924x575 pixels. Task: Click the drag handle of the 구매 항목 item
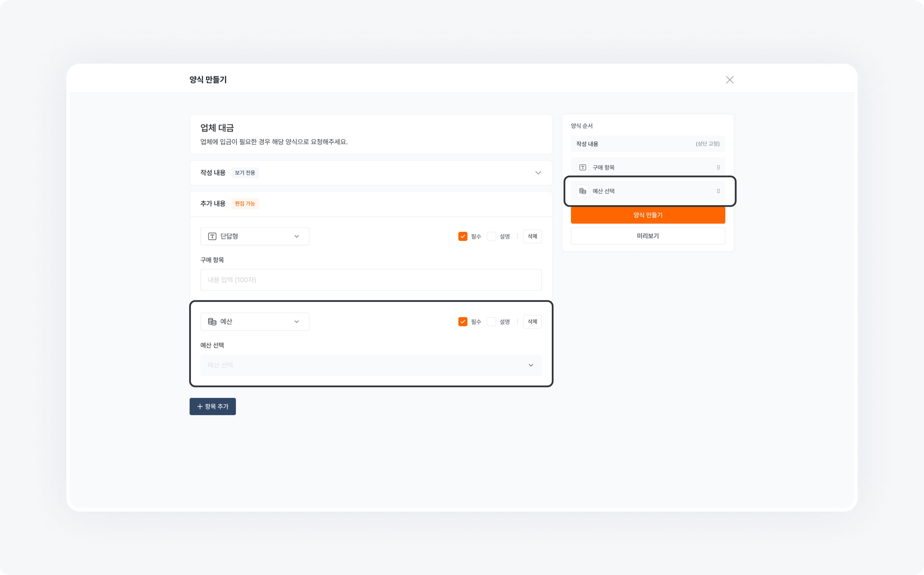click(x=718, y=167)
